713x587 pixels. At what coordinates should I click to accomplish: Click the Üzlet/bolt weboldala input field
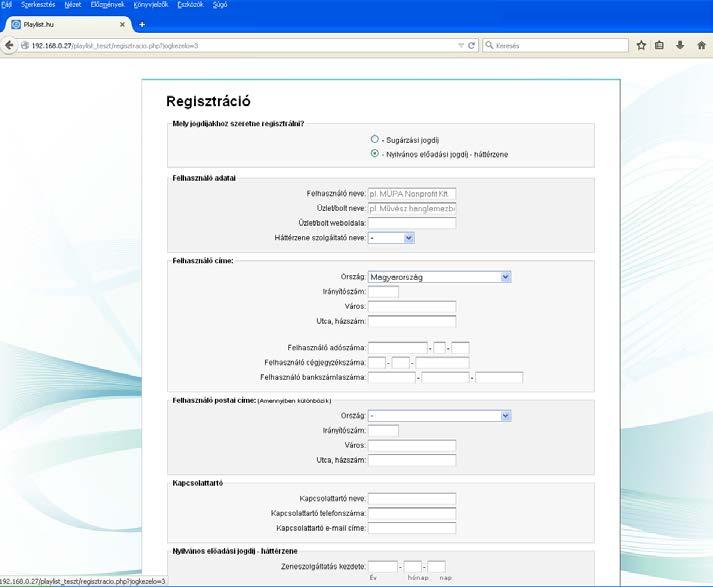tap(412, 223)
